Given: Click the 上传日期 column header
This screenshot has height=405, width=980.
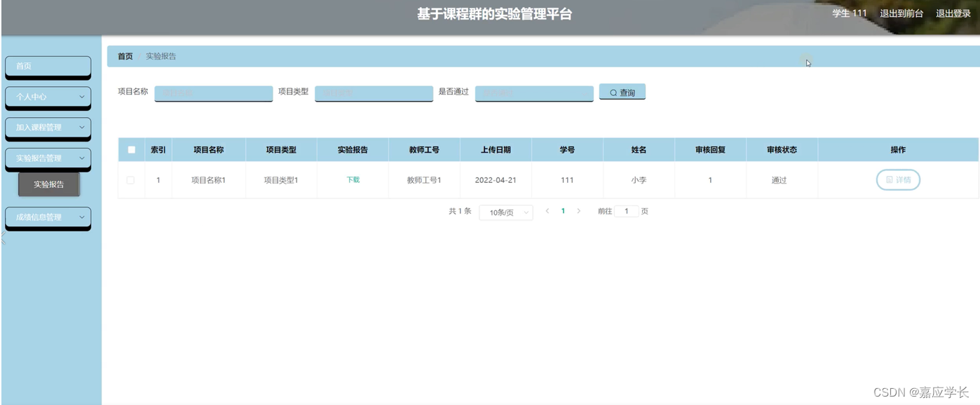Looking at the screenshot, I should coord(496,150).
